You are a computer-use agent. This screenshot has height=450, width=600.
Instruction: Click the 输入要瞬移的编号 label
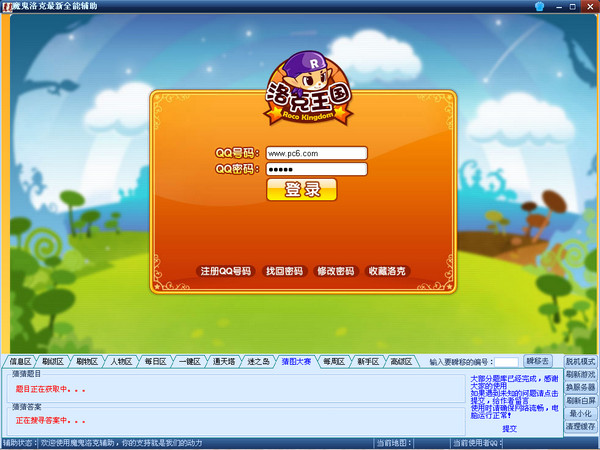[x=461, y=362]
